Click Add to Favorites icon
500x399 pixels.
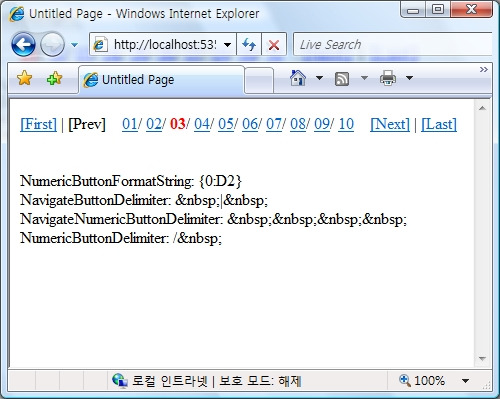tap(54, 78)
